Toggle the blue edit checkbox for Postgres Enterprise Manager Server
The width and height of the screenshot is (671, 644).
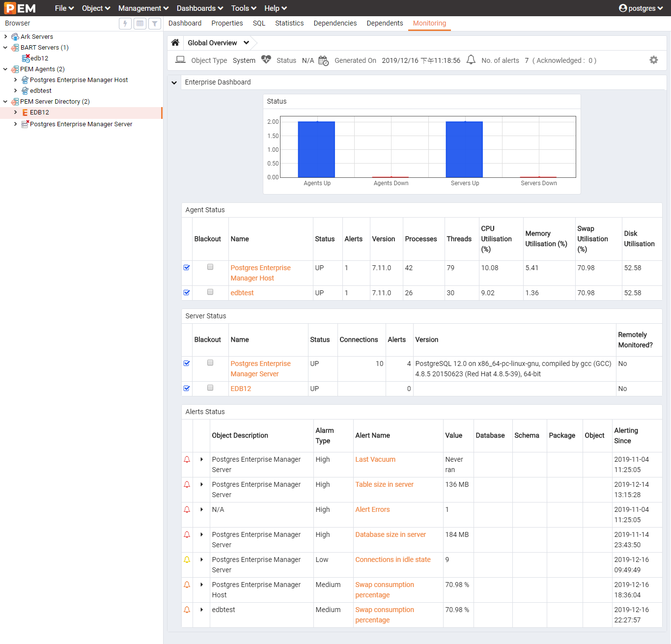coord(187,364)
